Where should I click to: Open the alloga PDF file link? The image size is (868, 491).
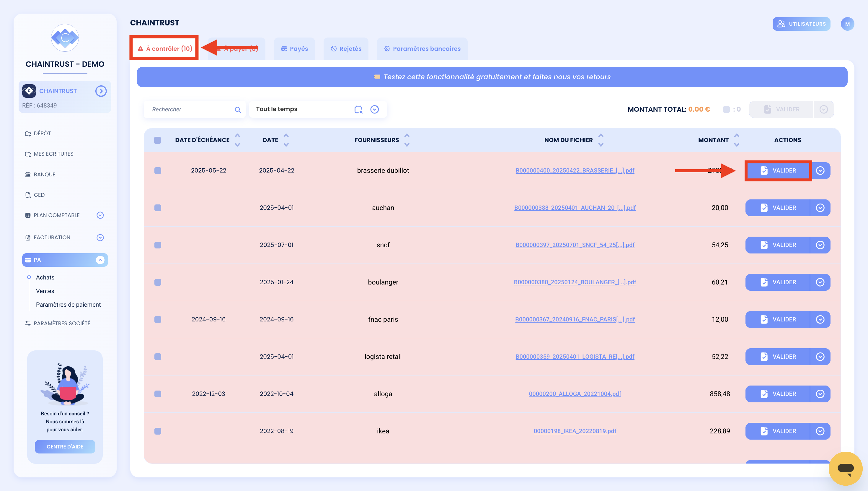click(575, 394)
